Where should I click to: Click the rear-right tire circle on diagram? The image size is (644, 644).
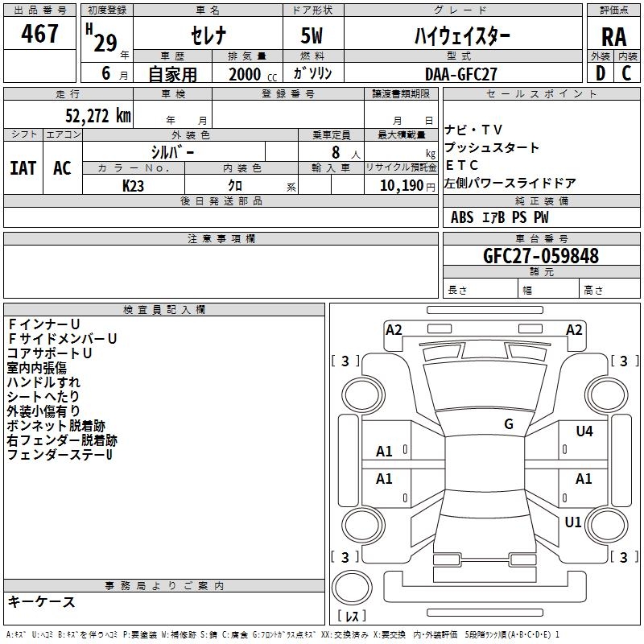[607, 525]
